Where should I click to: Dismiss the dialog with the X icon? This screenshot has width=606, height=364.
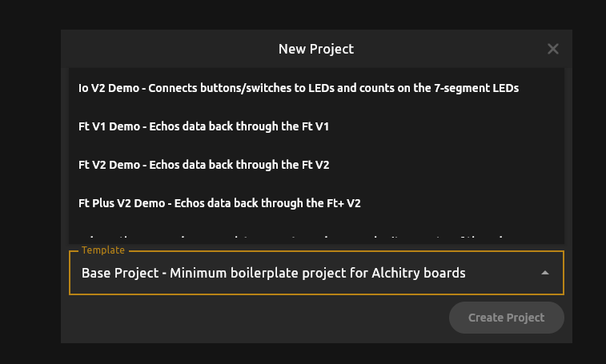(552, 49)
